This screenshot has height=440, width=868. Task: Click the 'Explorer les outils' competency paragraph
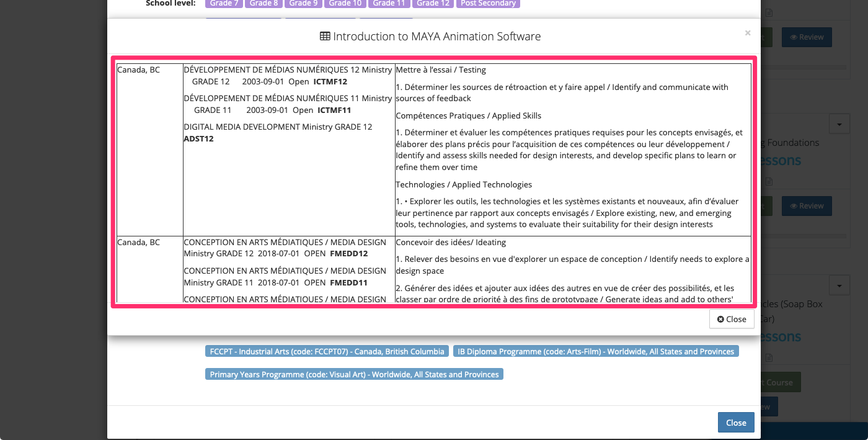coord(567,213)
